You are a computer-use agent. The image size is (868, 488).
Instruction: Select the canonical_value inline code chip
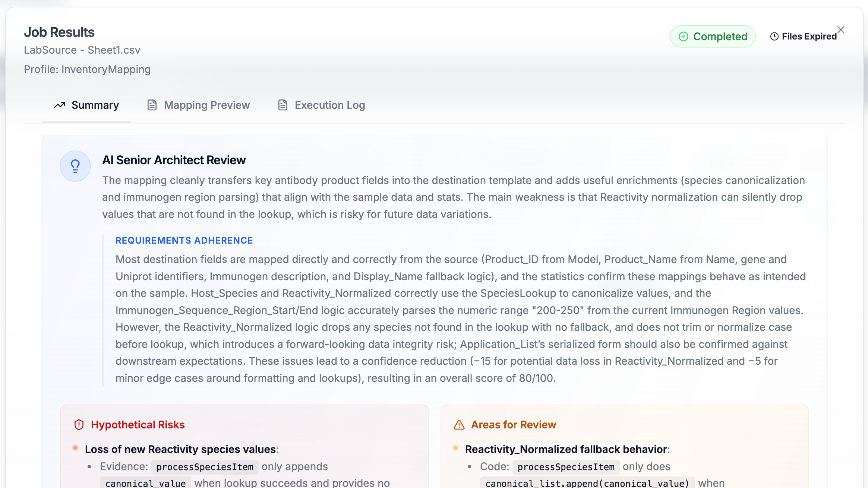[146, 483]
